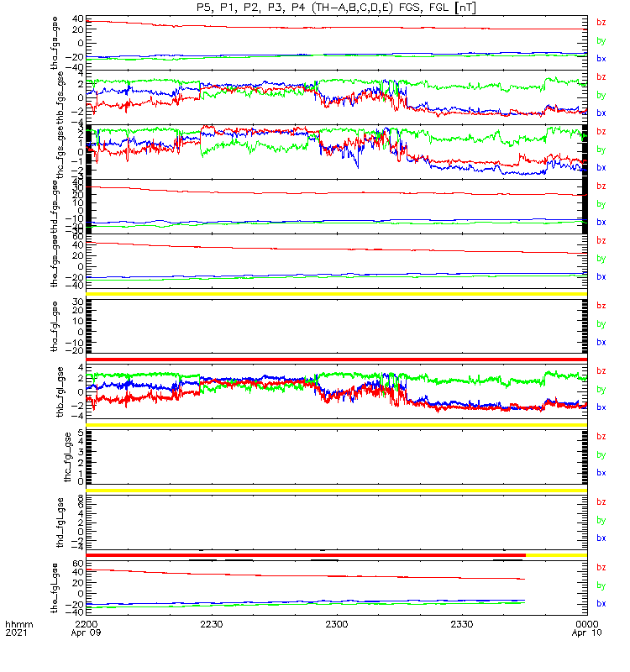Select bx legend of the_fgl_gse panel
630x672 pixels.
coord(601,603)
